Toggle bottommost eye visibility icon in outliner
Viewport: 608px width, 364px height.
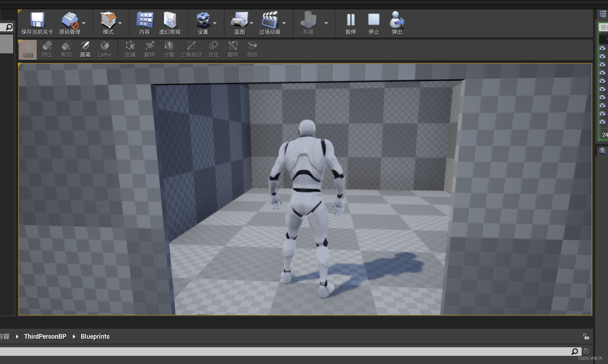(x=602, y=122)
